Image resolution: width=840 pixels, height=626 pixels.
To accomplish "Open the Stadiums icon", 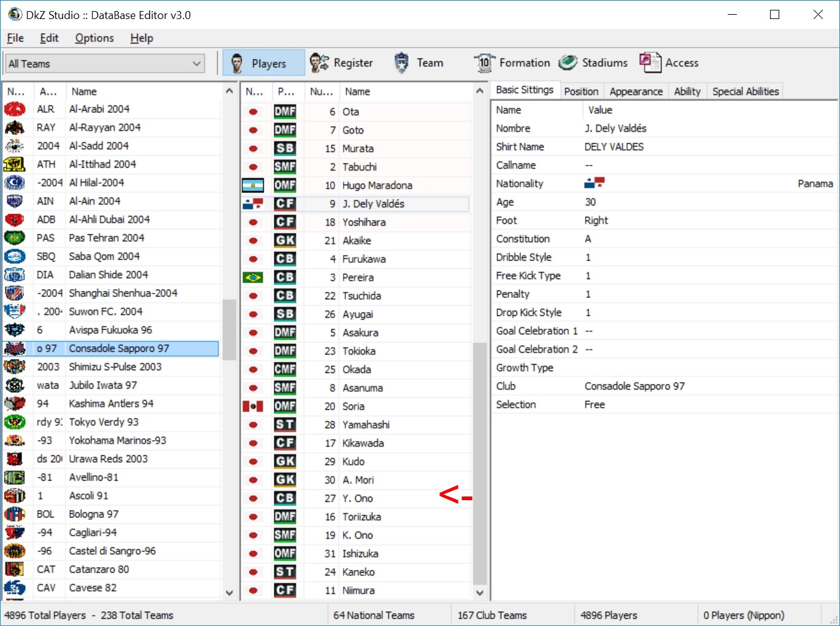I will 568,63.
